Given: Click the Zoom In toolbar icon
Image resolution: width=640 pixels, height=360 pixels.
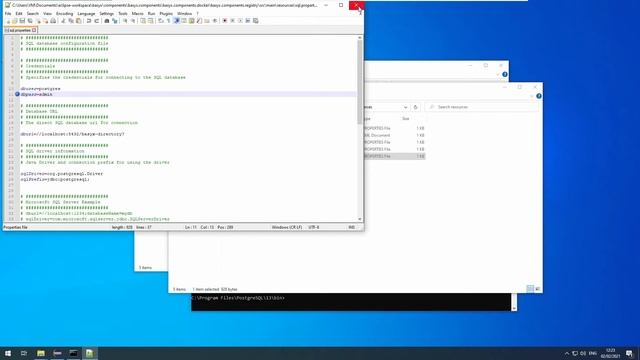Looking at the screenshot, I should [x=125, y=20].
